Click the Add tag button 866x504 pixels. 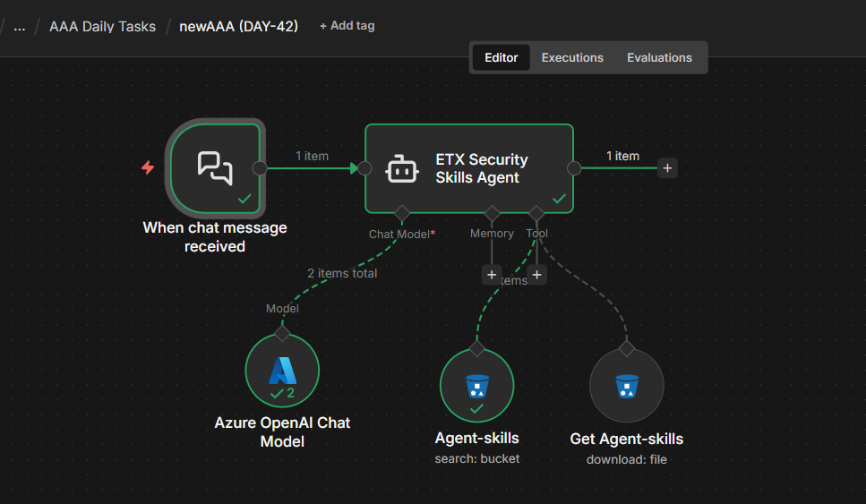[x=347, y=26]
